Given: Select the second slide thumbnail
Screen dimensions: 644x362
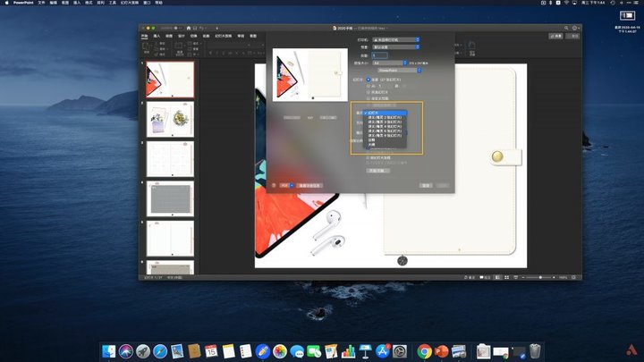Looking at the screenshot, I should coord(170,119).
